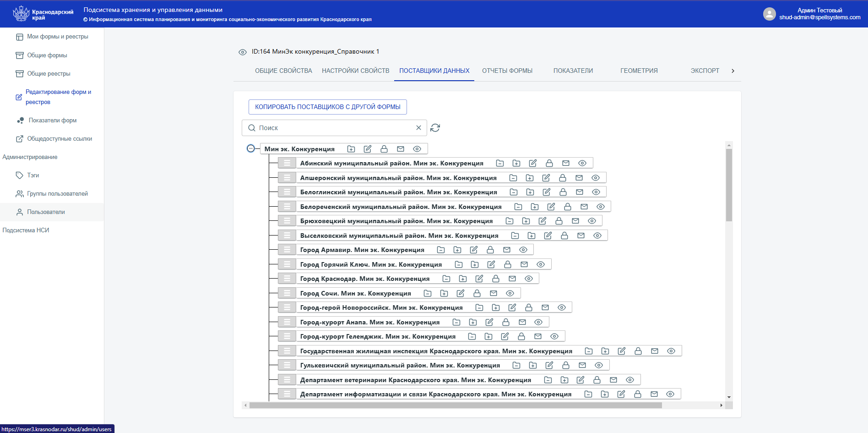Toggle visibility eye for Город Горячий Ключ

pos(541,264)
